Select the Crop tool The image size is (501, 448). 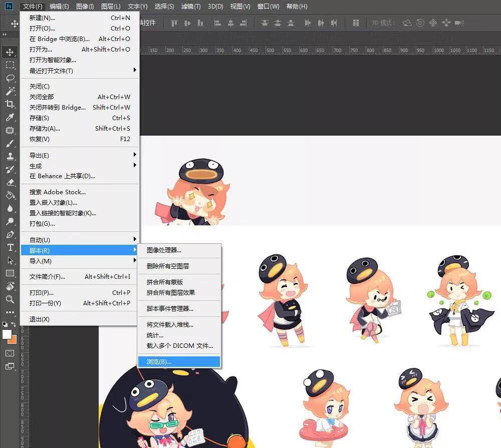[x=10, y=103]
